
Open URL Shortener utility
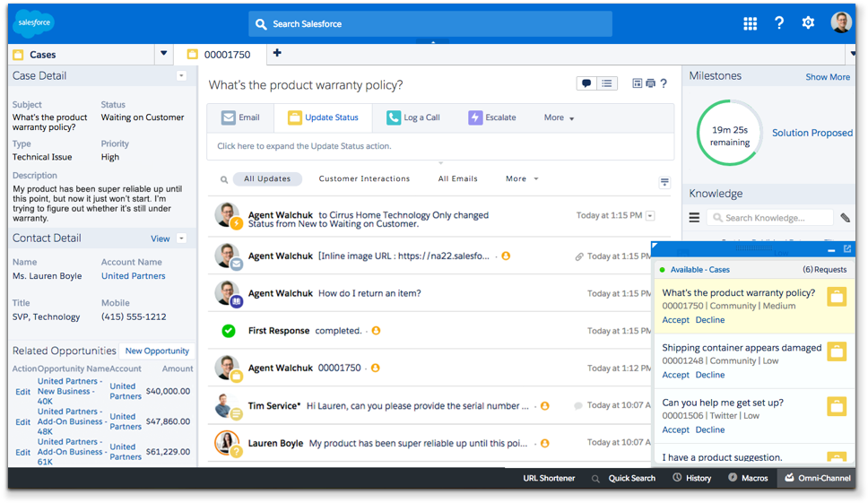[x=549, y=478]
